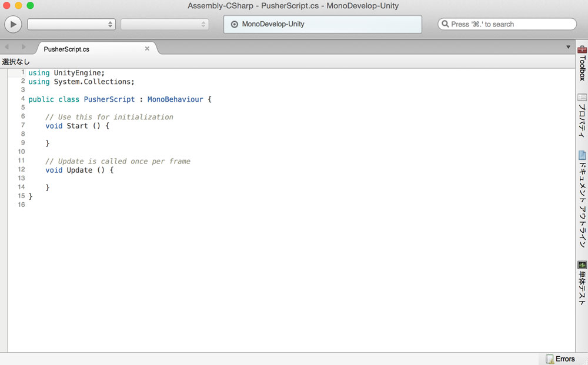Click the class closing brace on line 15
The image size is (588, 365).
[31, 196]
